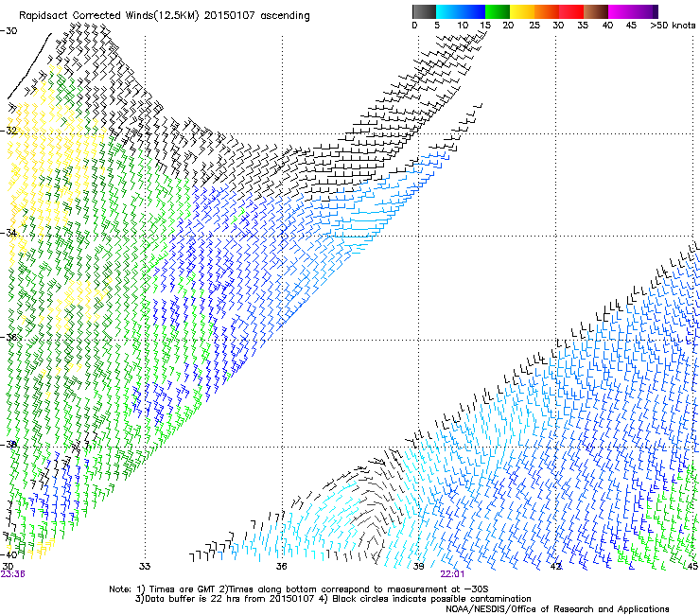Click the purple '23:36' pass time

point(13,574)
